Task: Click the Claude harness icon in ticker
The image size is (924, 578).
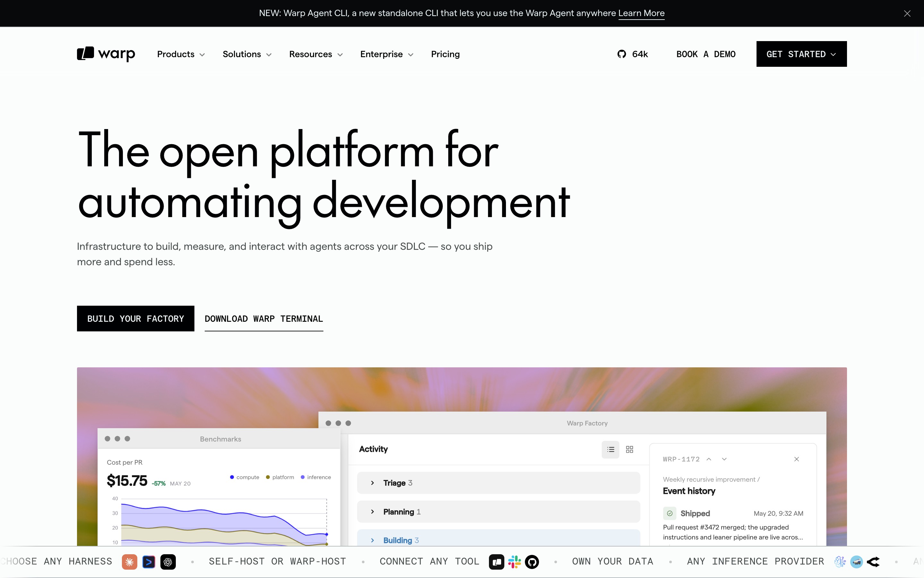Action: [x=129, y=562]
